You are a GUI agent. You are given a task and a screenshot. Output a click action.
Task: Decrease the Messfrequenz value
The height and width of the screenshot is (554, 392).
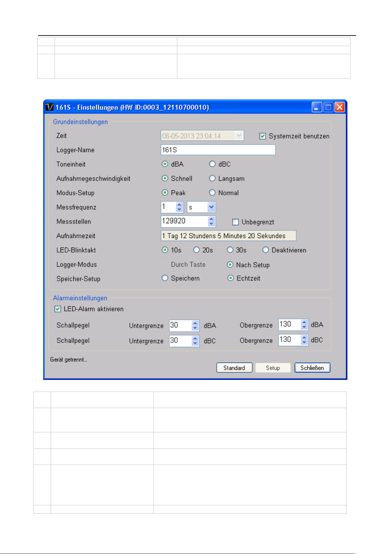point(179,209)
